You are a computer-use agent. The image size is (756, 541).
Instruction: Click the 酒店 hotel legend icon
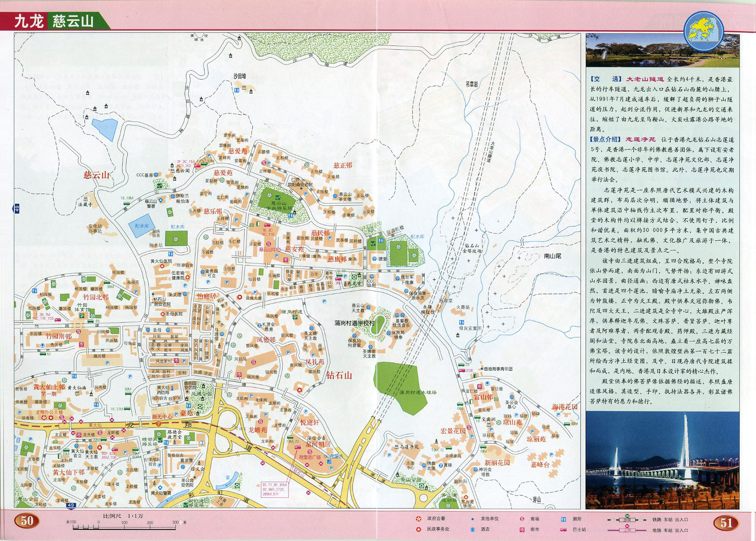click(x=472, y=529)
